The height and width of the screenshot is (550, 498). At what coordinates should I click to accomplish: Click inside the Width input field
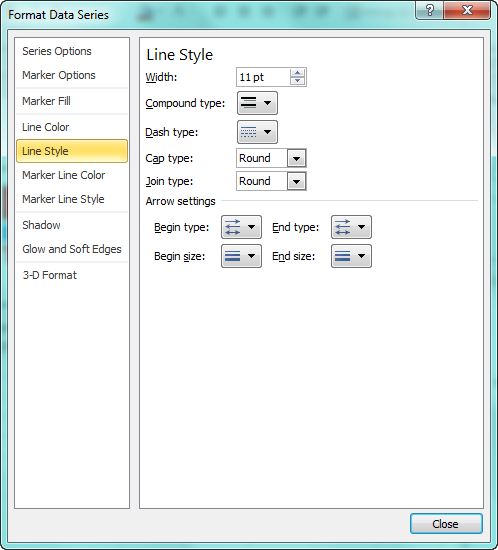point(263,77)
